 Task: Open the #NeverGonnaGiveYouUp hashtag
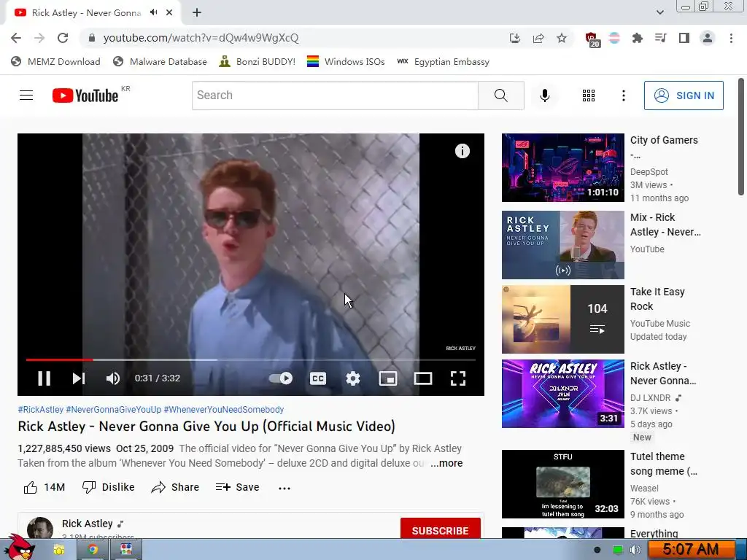click(113, 410)
